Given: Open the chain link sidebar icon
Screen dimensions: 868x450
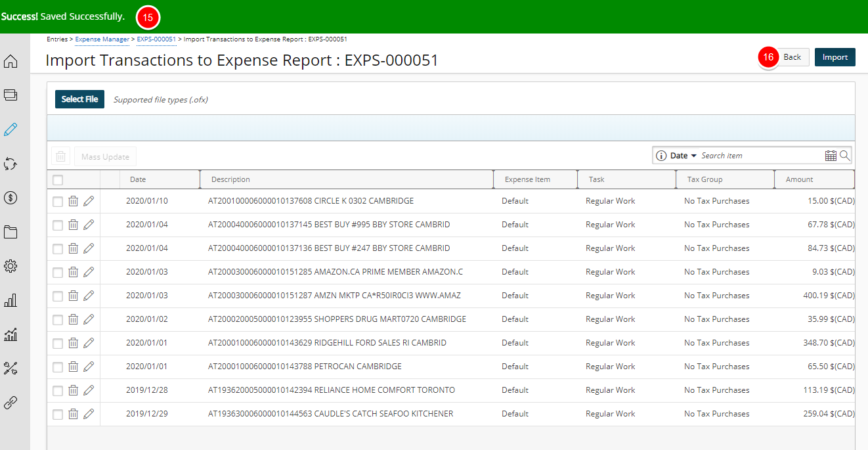Looking at the screenshot, I should pyautogui.click(x=11, y=403).
